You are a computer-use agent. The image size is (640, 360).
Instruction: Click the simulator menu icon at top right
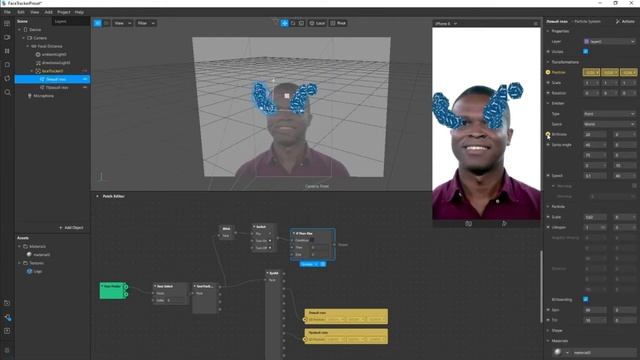(536, 24)
